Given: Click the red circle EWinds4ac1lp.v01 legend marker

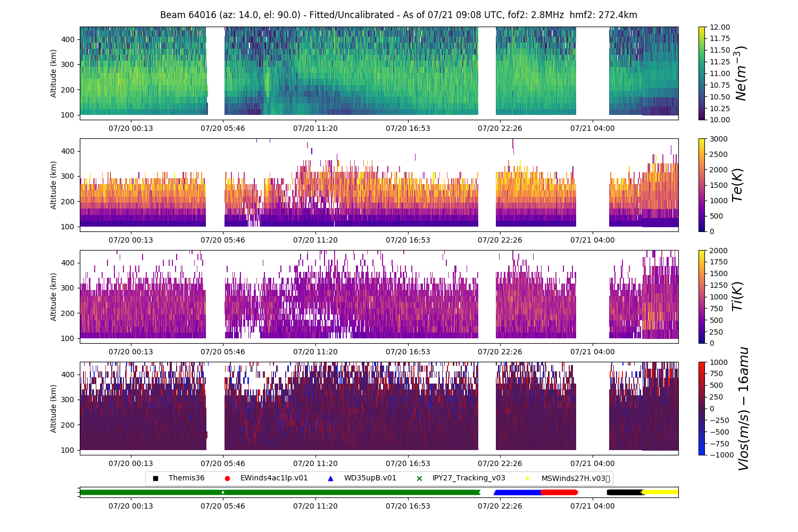Looking at the screenshot, I should (x=227, y=478).
